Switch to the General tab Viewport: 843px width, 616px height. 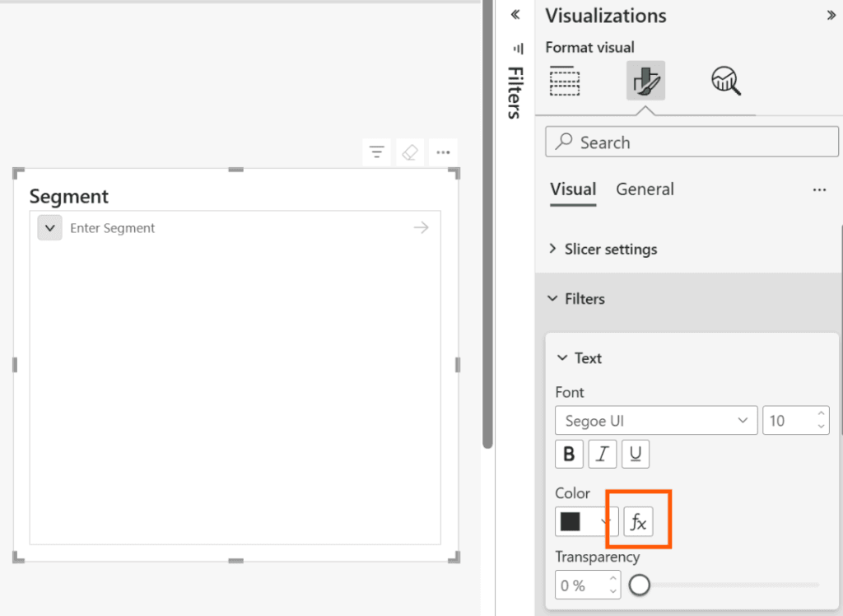tap(645, 189)
